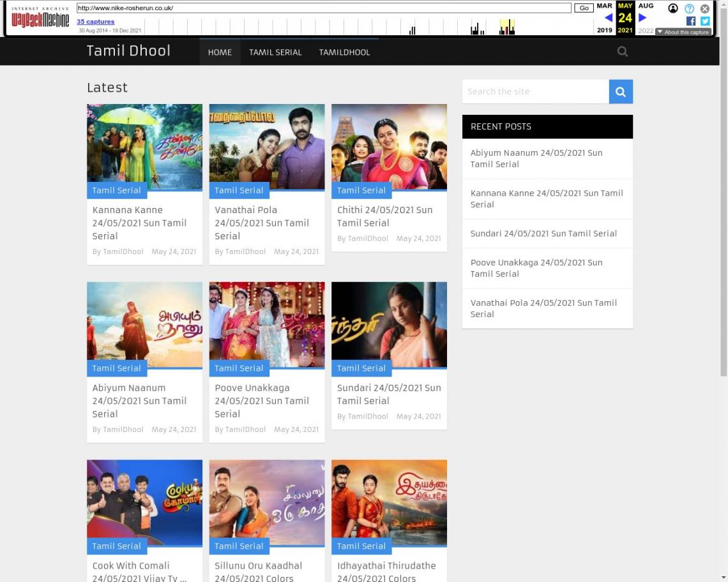728x582 pixels.
Task: Open Wayback Machine user account icon
Action: coord(672,8)
